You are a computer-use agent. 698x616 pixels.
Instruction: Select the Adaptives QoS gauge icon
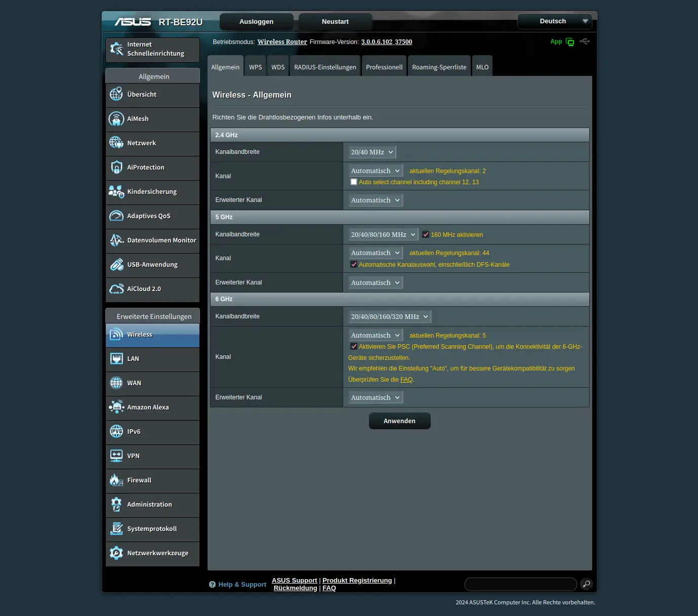[116, 216]
